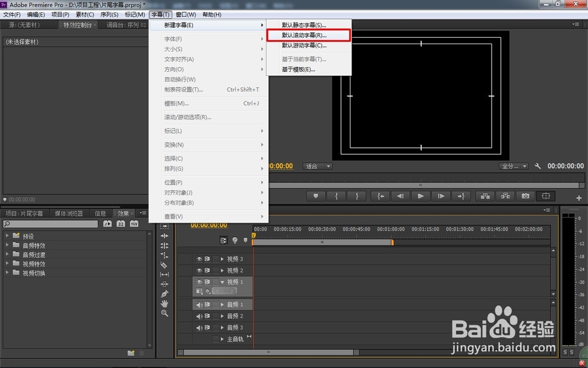The height and width of the screenshot is (368, 588).
Task: Click the timeline add marker icon
Action: click(x=246, y=240)
